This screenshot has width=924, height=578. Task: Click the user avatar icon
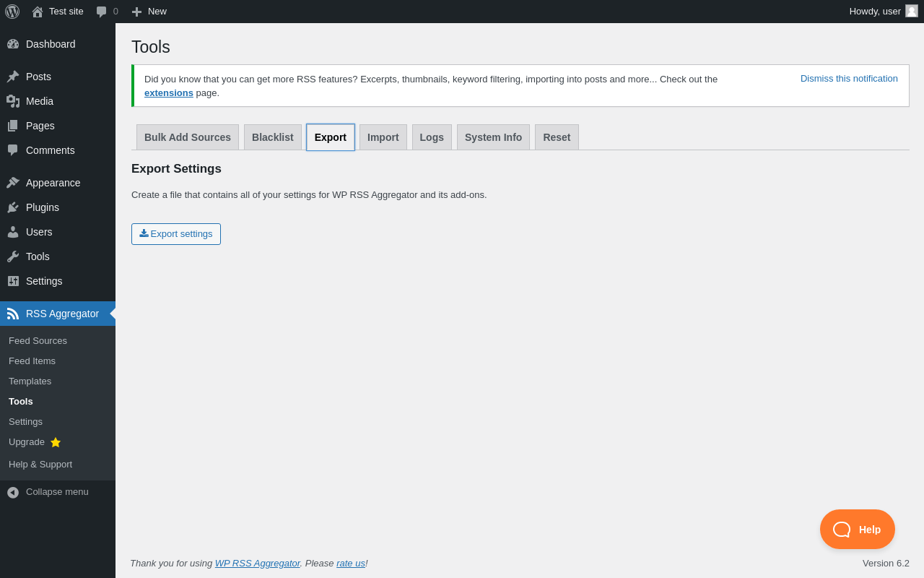pyautogui.click(x=912, y=11)
